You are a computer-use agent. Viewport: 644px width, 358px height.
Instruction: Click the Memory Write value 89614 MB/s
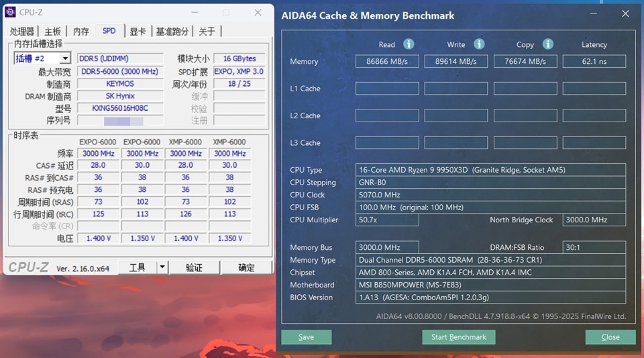pyautogui.click(x=456, y=61)
